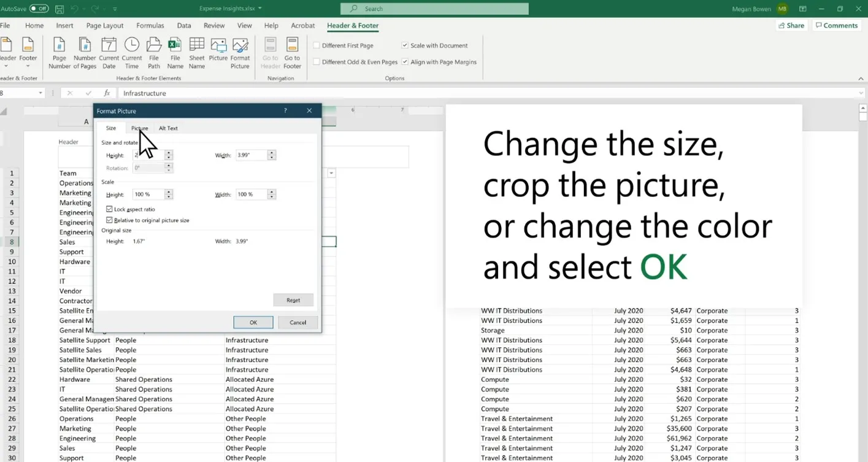Insert Sheet Name element
The width and height of the screenshot is (868, 462).
point(196,53)
